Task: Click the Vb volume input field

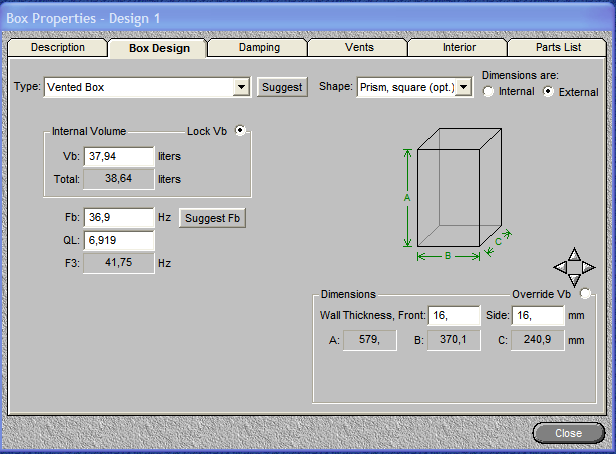Action: 119,156
